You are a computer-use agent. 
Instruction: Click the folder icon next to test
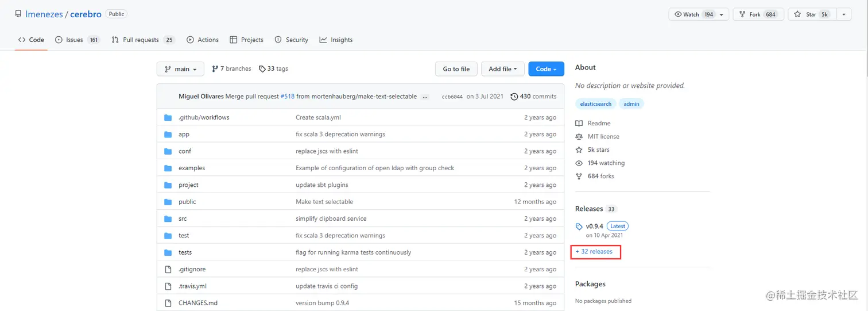pos(168,236)
